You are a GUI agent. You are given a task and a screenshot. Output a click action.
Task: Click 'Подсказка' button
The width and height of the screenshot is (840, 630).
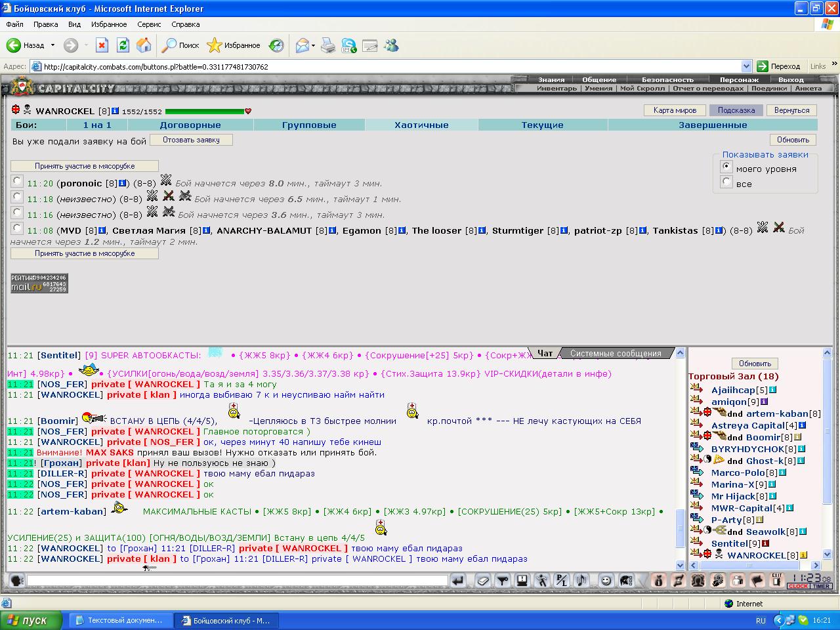click(x=736, y=110)
